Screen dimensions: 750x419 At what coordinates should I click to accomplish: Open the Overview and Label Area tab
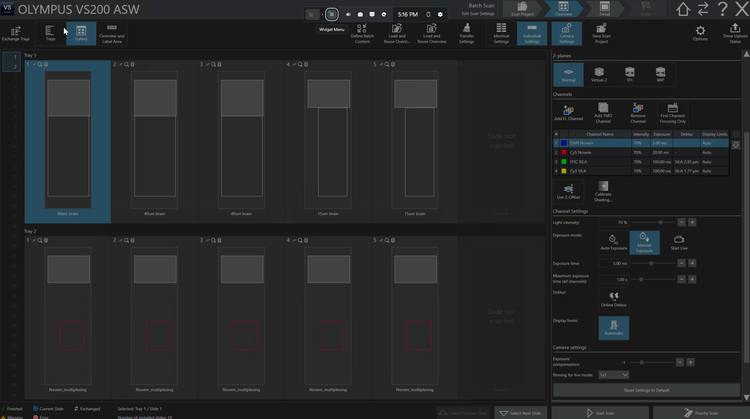[111, 33]
